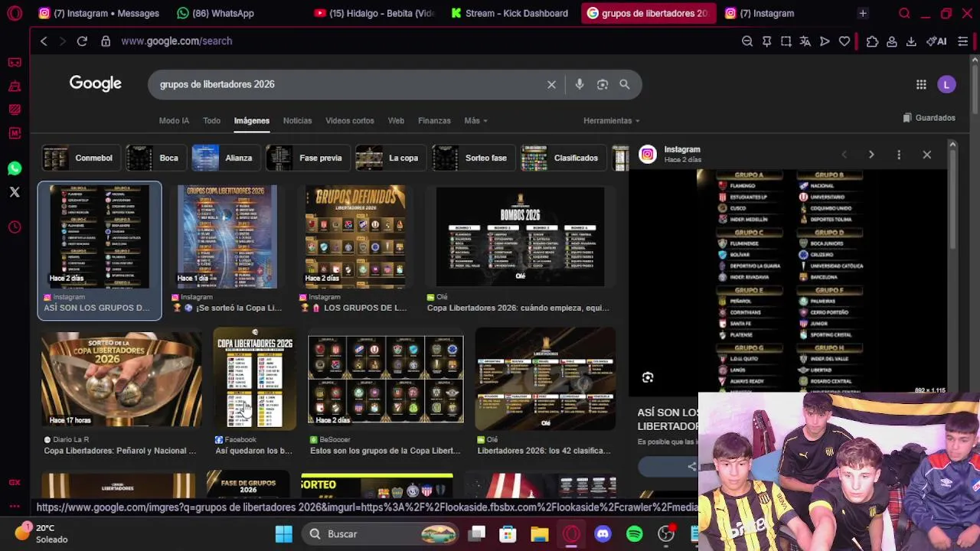Open the BeSoccer Estos son los grupos result
The width and height of the screenshot is (980, 551).
(385, 451)
